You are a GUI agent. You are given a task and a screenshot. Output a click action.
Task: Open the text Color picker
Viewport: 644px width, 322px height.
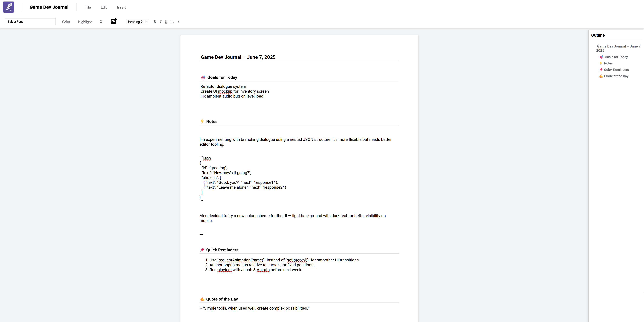[66, 22]
